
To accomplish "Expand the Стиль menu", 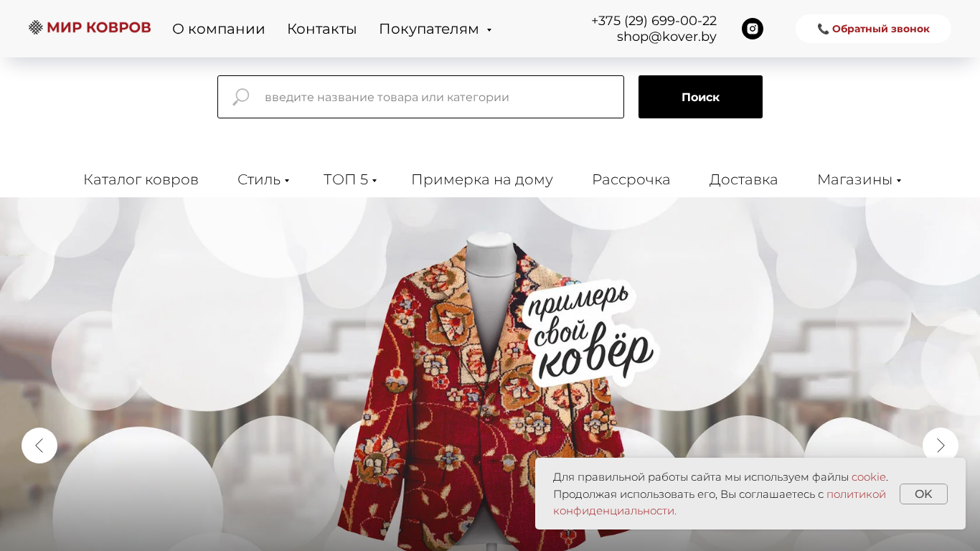I will (263, 179).
